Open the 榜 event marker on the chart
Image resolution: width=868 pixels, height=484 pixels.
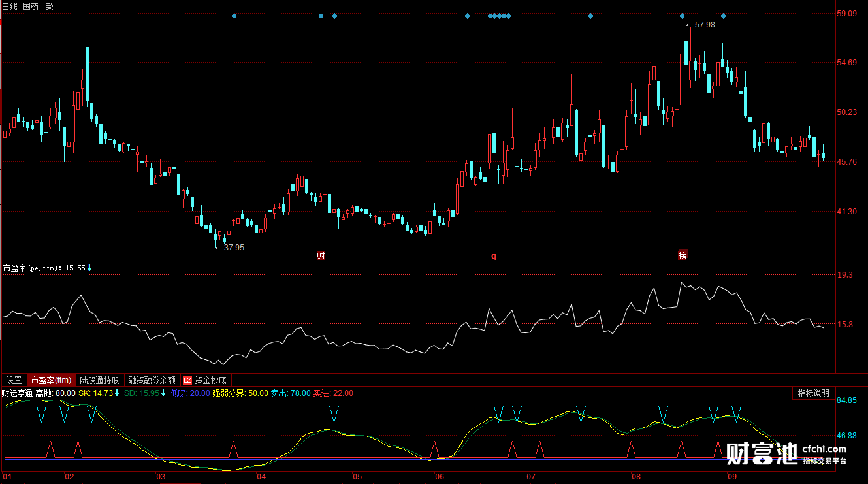coord(683,255)
